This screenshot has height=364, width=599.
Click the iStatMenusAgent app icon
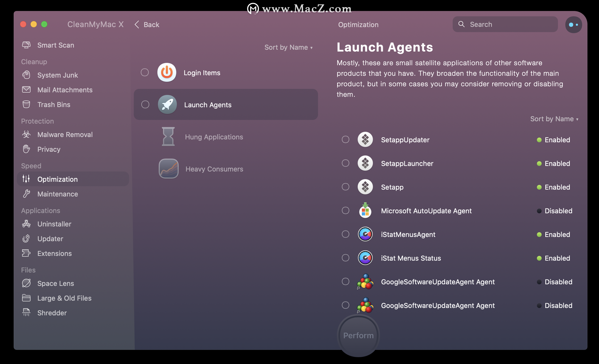(x=365, y=234)
